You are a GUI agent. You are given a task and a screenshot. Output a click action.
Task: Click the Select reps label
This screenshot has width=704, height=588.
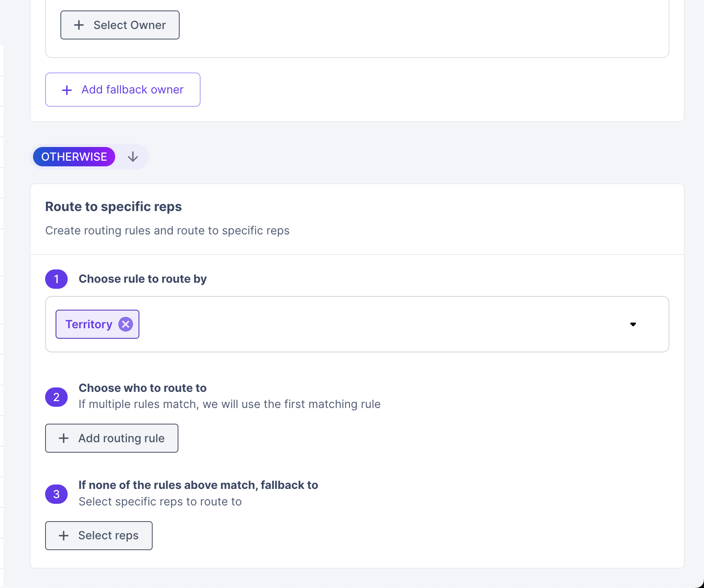coord(108,535)
